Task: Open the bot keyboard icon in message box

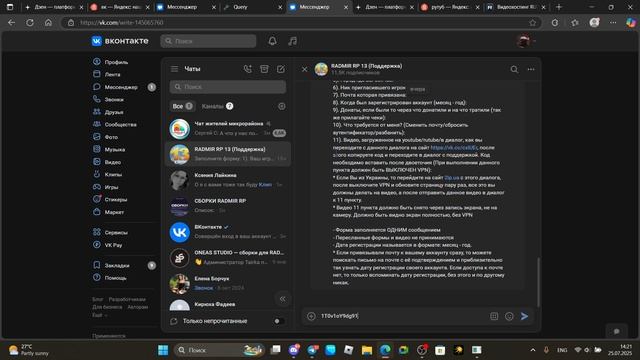Action: click(494, 316)
